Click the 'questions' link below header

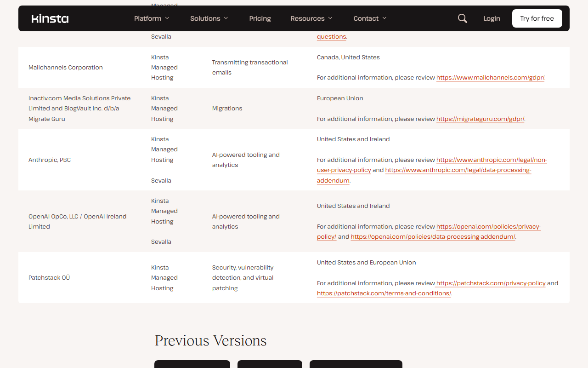(x=331, y=37)
